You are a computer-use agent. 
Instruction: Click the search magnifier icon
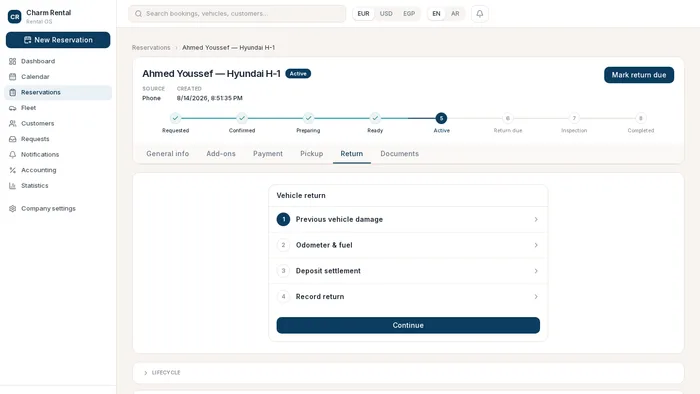[138, 14]
